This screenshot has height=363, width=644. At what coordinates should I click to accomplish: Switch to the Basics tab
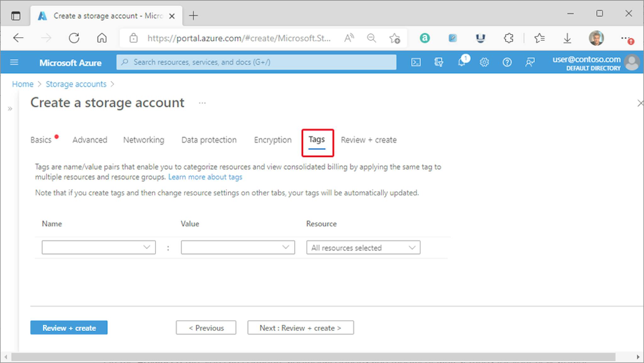coord(41,140)
